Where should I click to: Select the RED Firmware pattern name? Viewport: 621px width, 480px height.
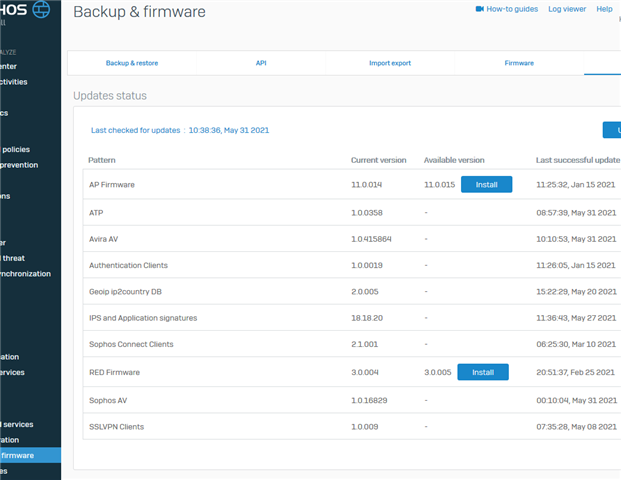pyautogui.click(x=114, y=372)
